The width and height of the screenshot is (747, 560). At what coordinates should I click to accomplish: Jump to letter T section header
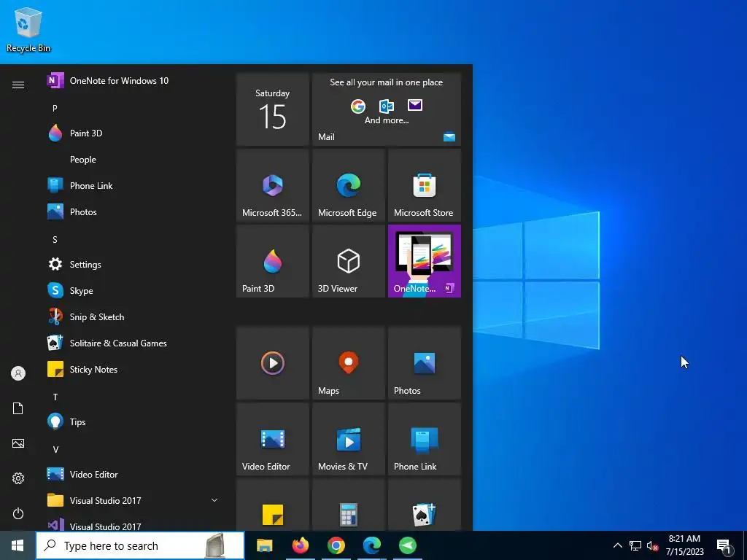pos(55,397)
